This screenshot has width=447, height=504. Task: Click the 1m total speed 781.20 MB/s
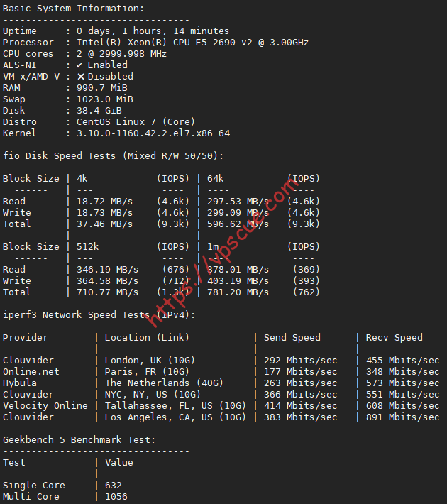point(238,292)
